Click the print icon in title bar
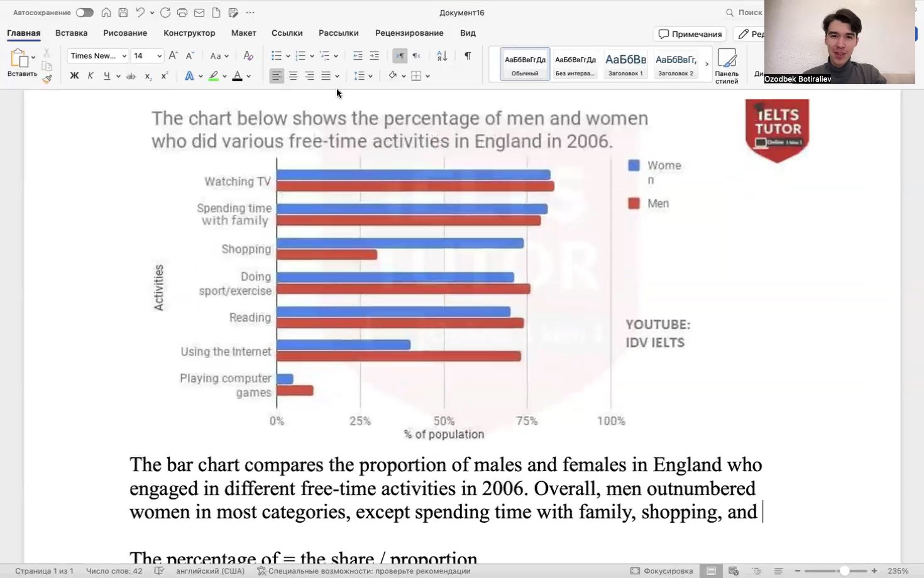This screenshot has width=924, height=578. [x=182, y=13]
